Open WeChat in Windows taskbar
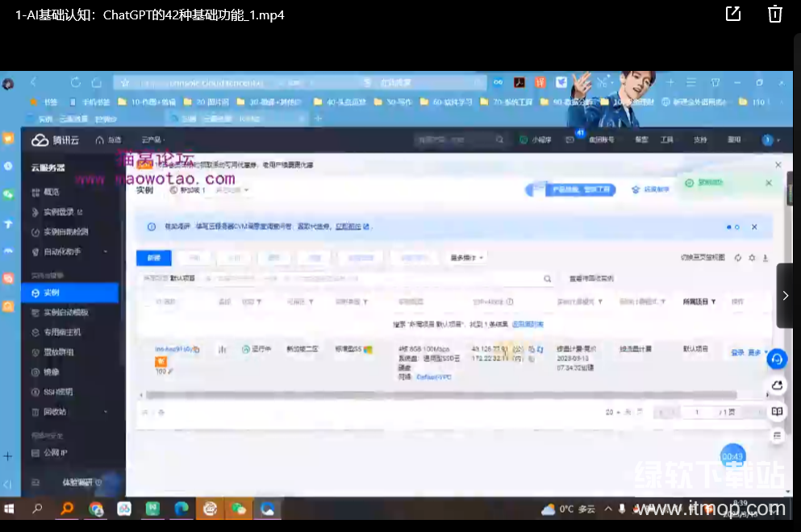Image resolution: width=801 pixels, height=532 pixels. 239,509
